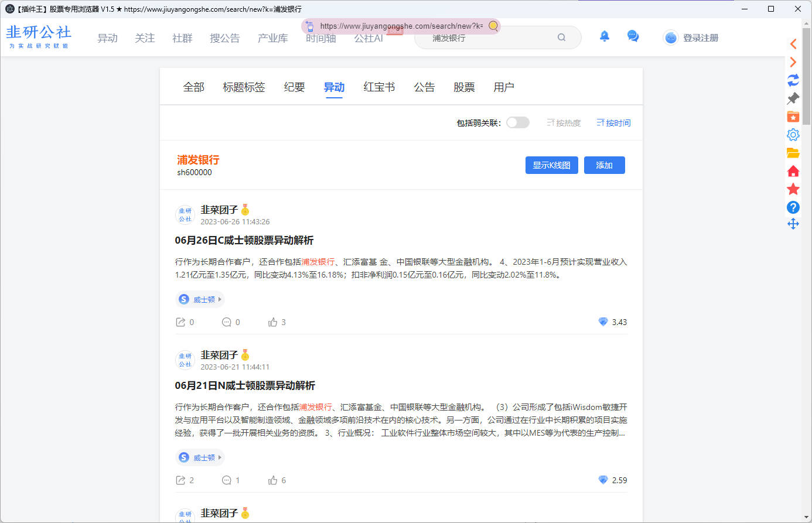This screenshot has width=812, height=523.
Task: Open help with blue question mark icon
Action: tap(793, 207)
